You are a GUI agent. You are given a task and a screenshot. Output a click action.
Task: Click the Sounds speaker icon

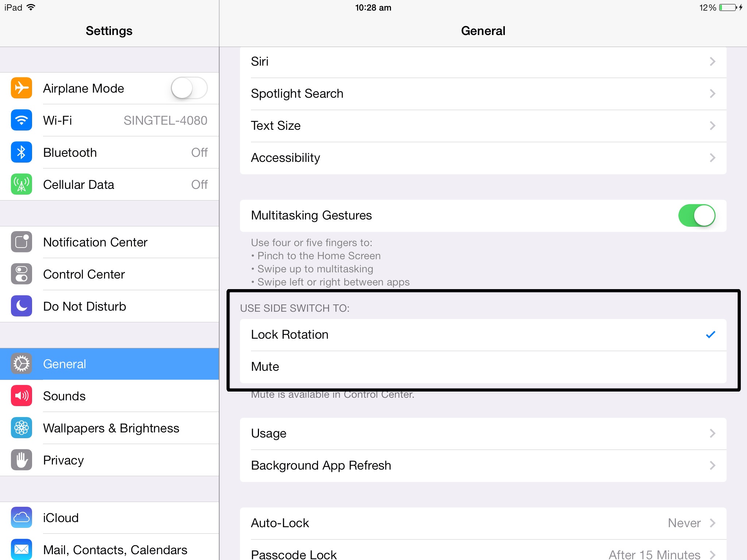point(21,396)
